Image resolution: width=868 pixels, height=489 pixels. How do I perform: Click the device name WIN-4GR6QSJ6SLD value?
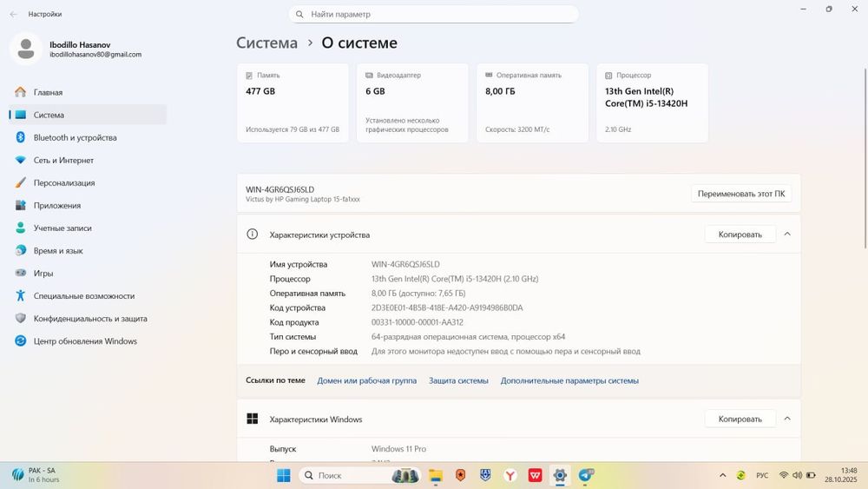pyautogui.click(x=405, y=264)
